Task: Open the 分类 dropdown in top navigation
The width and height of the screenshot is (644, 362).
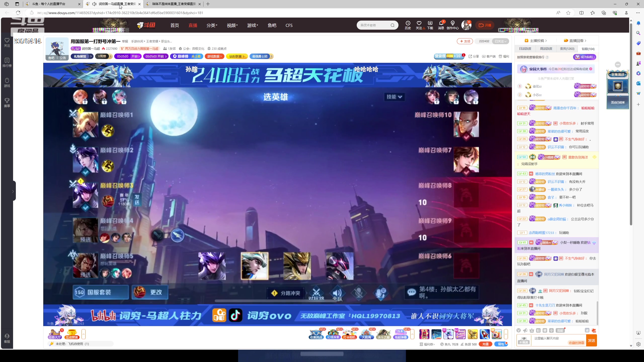Action: 212,25
